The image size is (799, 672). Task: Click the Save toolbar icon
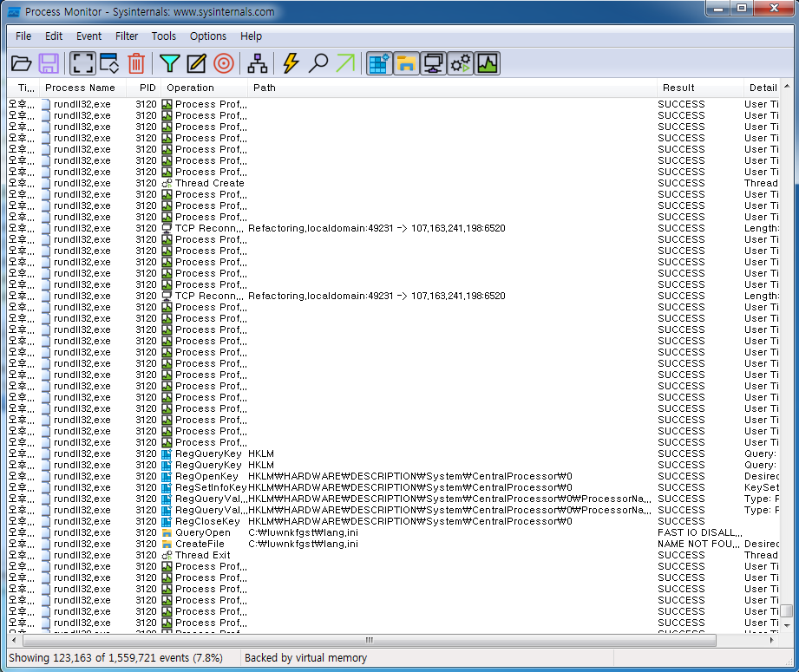coord(49,63)
